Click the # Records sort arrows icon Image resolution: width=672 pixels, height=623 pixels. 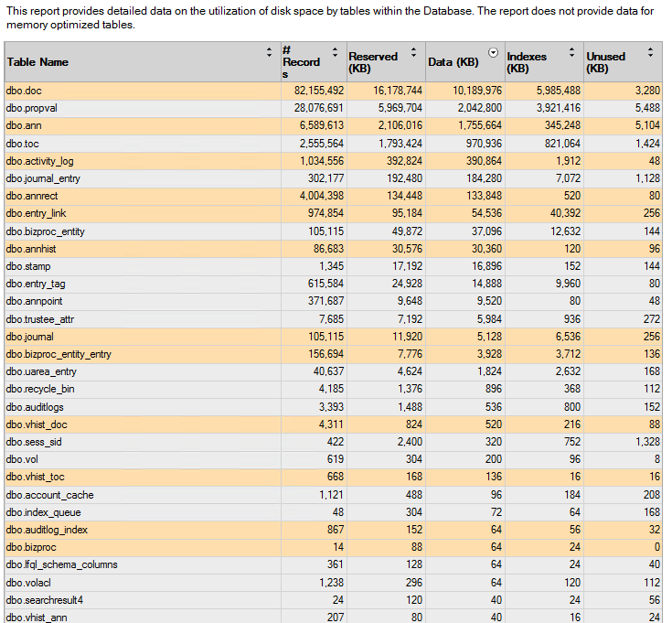336,52
